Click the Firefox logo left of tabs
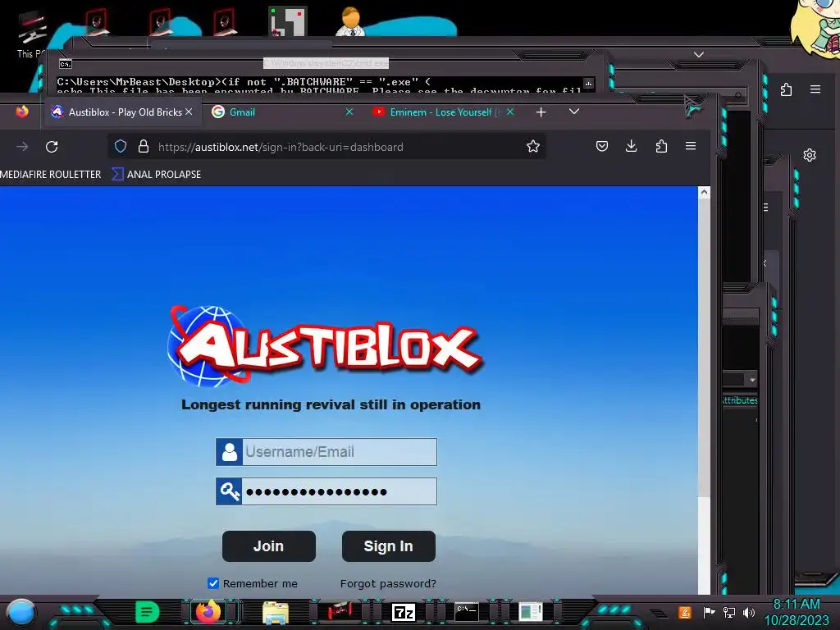 (x=22, y=112)
